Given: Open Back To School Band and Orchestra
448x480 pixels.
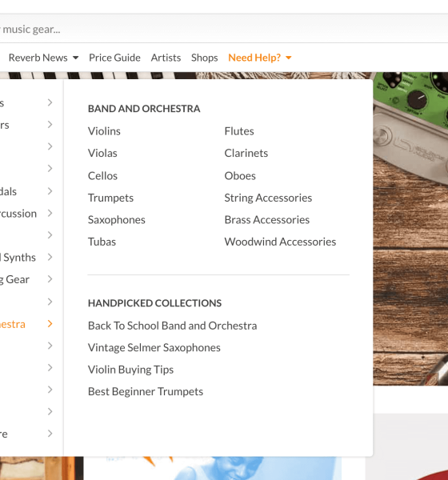Looking at the screenshot, I should [x=172, y=326].
